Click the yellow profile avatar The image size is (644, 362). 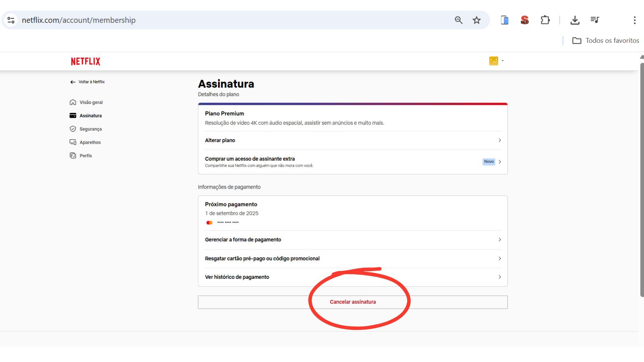pyautogui.click(x=493, y=61)
